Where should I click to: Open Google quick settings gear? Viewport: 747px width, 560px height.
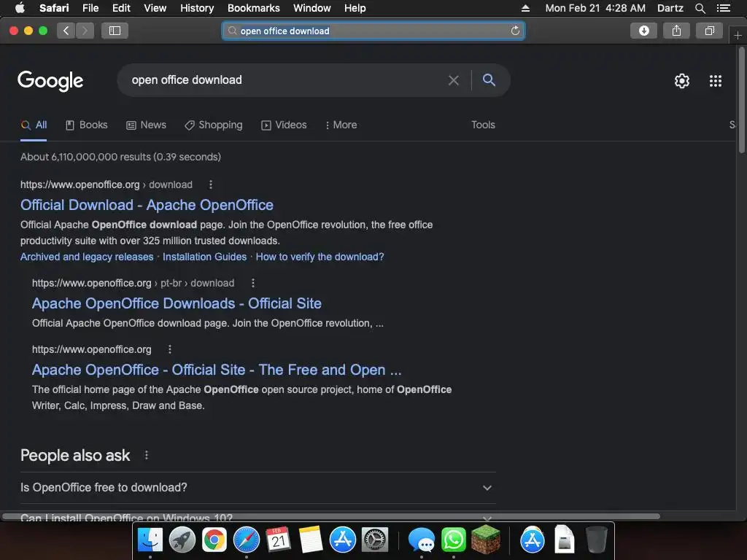pyautogui.click(x=682, y=81)
